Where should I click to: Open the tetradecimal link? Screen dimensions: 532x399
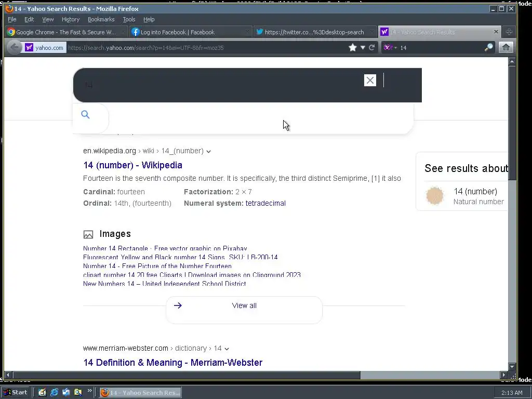tap(265, 203)
